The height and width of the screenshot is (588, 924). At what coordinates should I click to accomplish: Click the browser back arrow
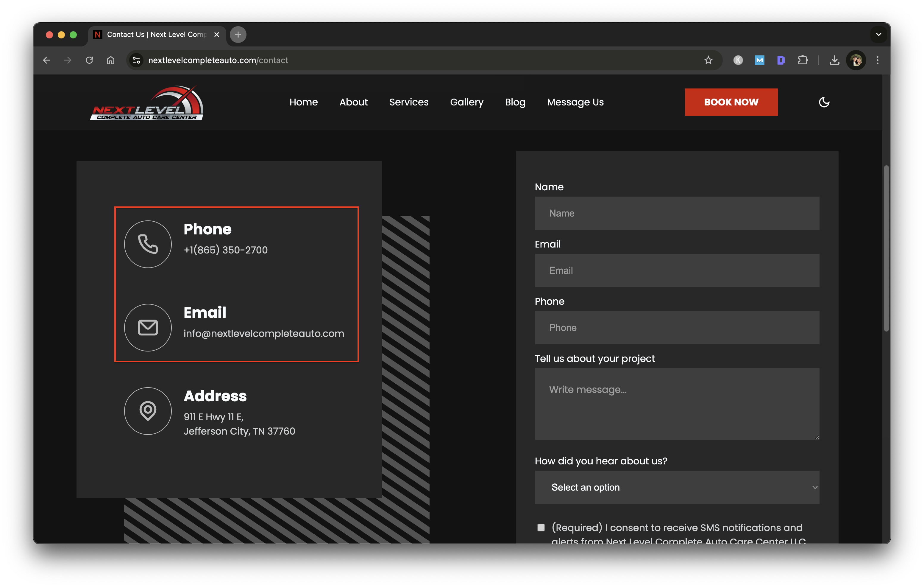46,60
